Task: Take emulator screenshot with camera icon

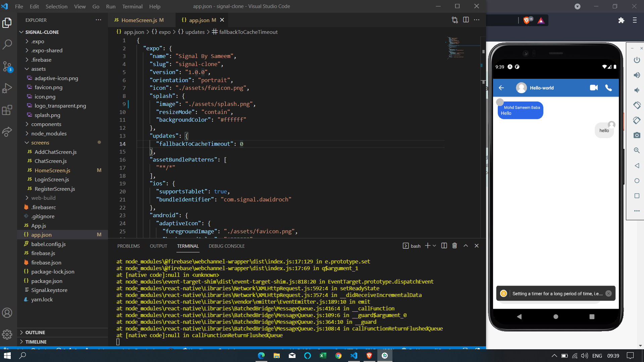Action: pyautogui.click(x=637, y=135)
